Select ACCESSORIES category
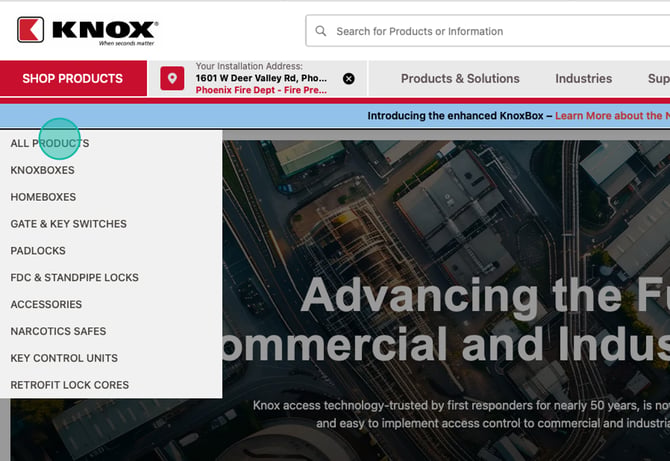Viewport: 670px width, 461px height. pos(46,305)
